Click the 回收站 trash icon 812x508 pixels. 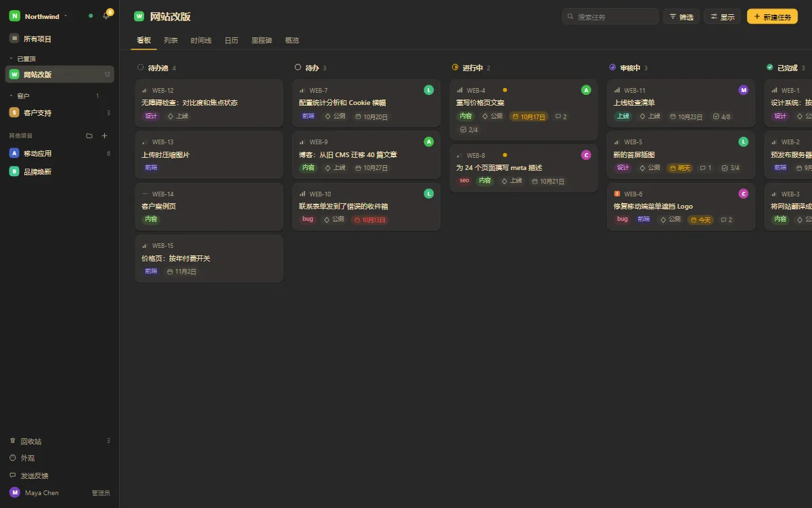tap(12, 440)
